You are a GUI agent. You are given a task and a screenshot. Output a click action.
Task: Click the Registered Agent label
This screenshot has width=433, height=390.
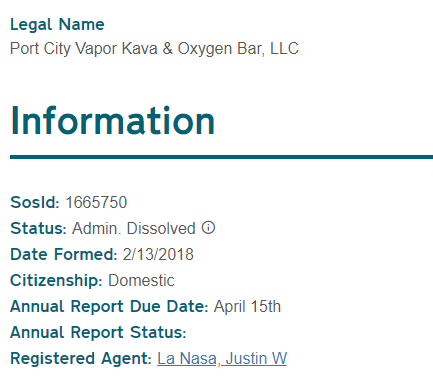(81, 359)
